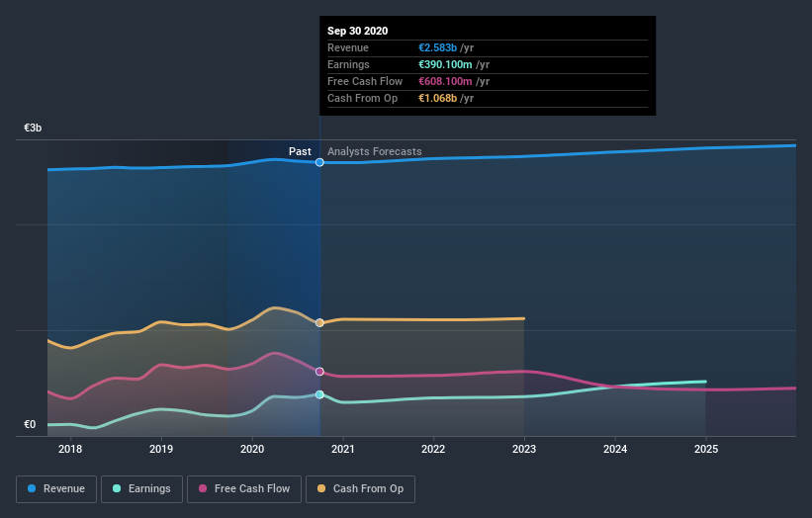Screen dimensions: 812x518
Task: Click the Cash From Op data marker
Action: tap(319, 323)
